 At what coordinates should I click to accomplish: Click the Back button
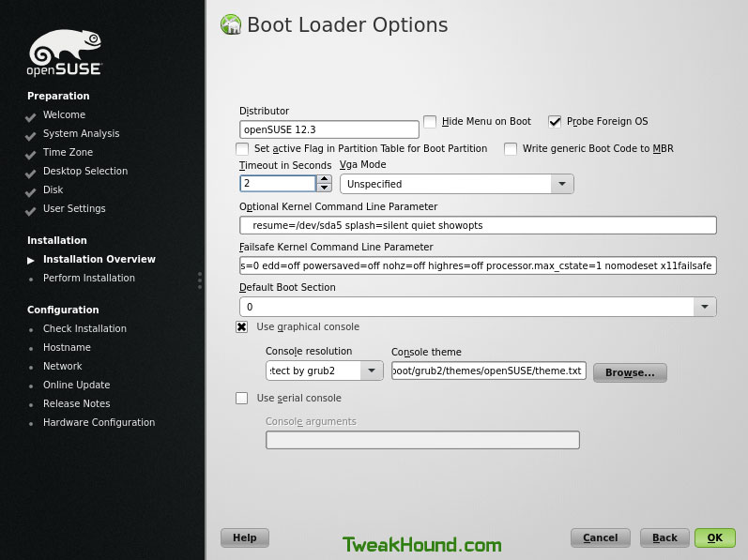[x=664, y=538]
